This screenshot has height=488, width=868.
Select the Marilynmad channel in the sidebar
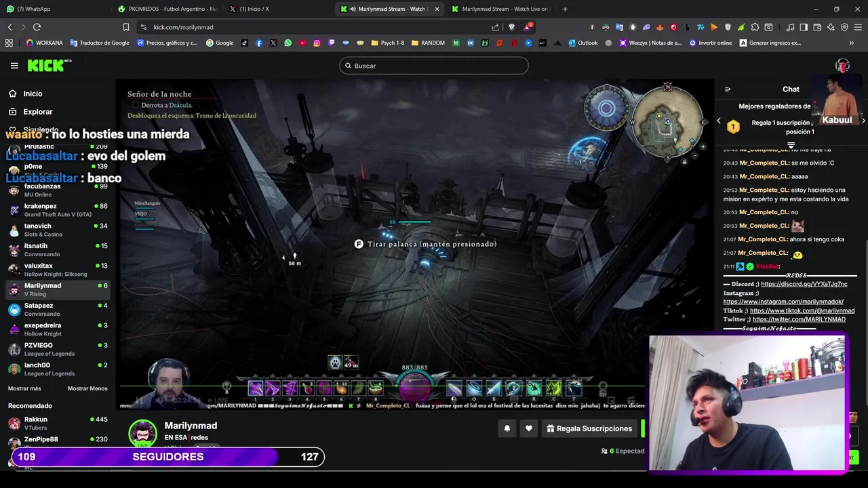click(x=58, y=289)
